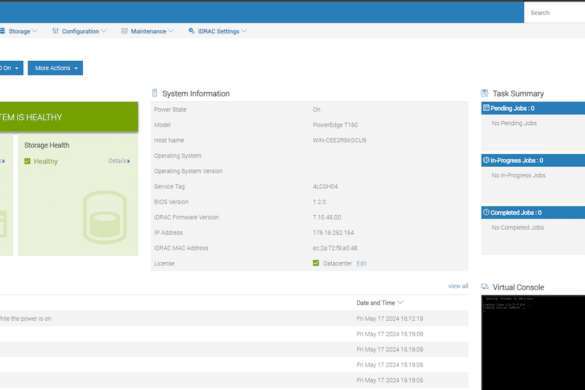Click the Datacenter license green checkmark

(x=316, y=263)
